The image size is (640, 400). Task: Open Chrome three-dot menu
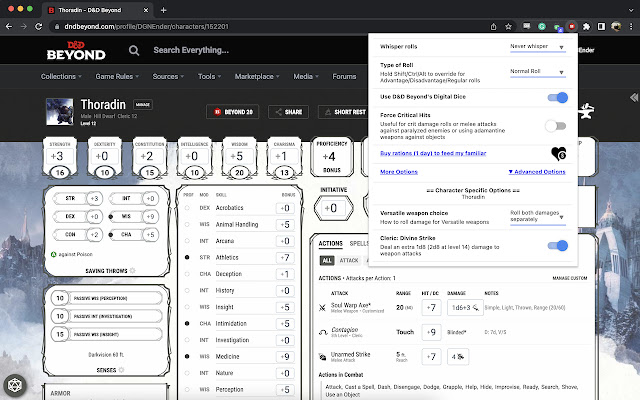point(631,27)
